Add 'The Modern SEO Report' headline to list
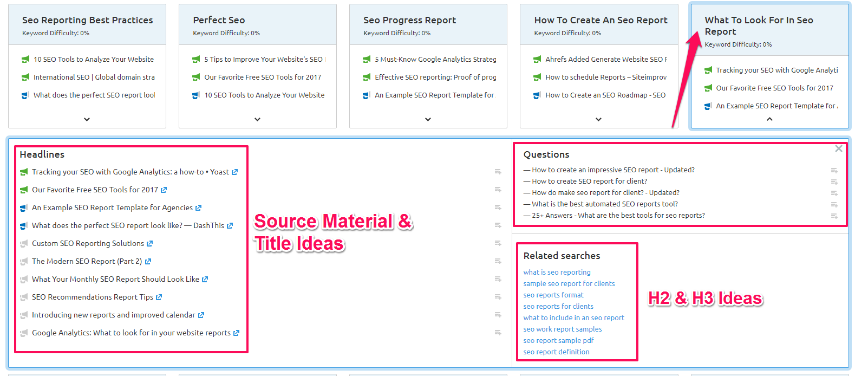Viewport: 868px width, 376px height. (498, 261)
